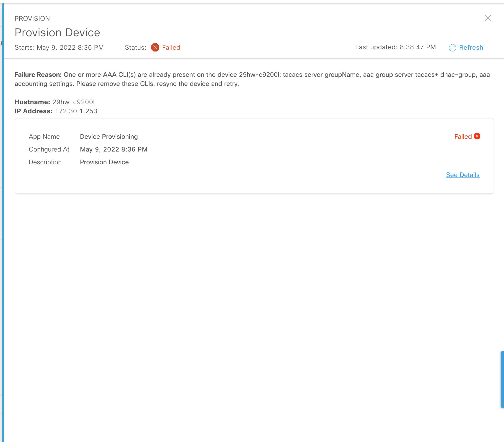Viewport: 504px width, 442px height.
Task: Close the Provision Device panel
Action: [x=488, y=18]
